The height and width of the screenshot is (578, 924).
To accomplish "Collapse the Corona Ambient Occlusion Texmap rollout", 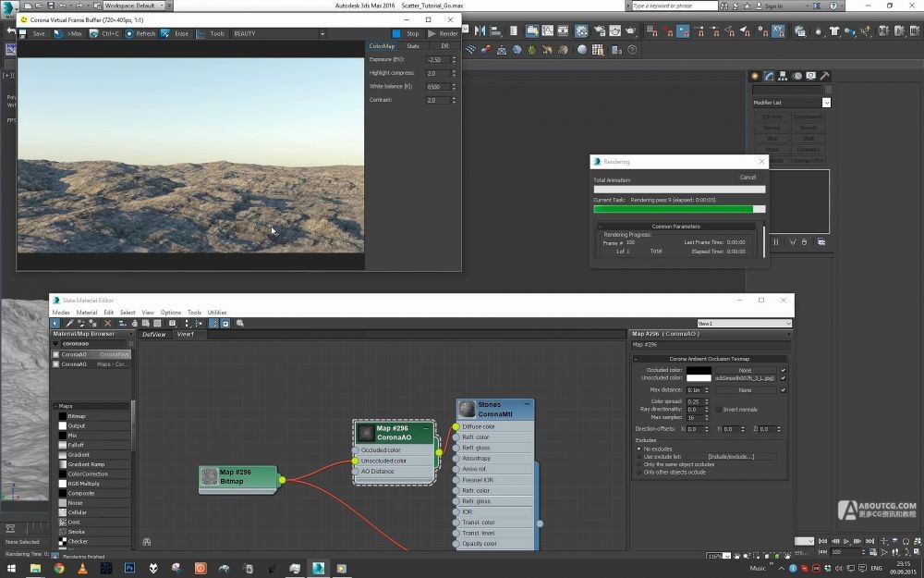I will point(637,359).
